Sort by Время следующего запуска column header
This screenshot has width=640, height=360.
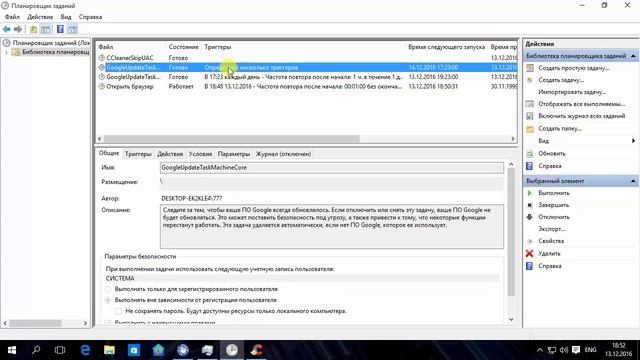(x=447, y=47)
